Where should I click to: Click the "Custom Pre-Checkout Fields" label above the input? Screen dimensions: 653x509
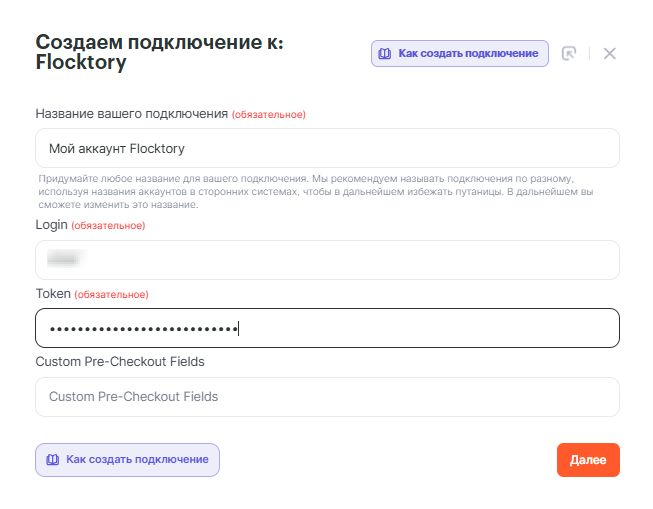click(x=127, y=361)
